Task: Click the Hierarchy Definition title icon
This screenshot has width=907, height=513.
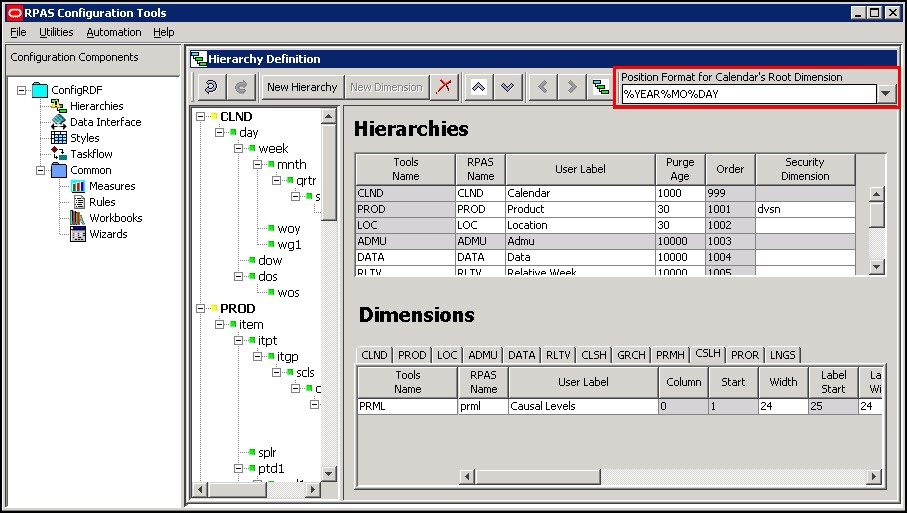Action: click(198, 58)
